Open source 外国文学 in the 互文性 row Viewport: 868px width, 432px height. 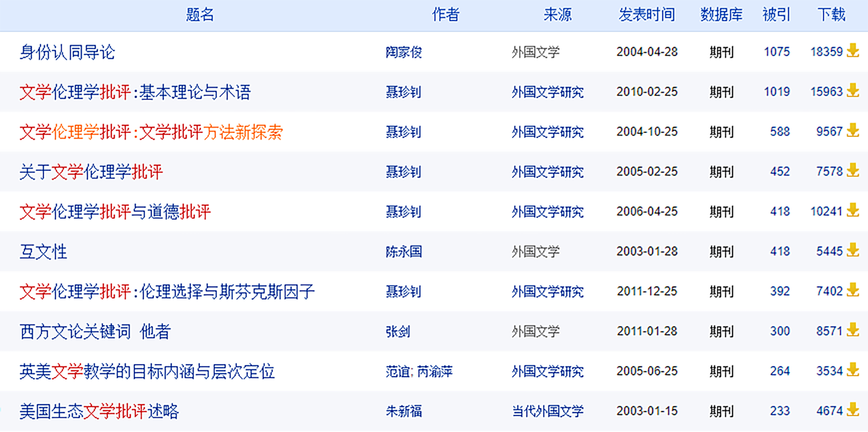pos(535,252)
